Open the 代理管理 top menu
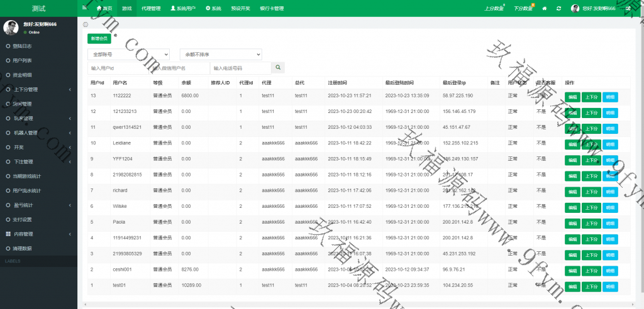Viewport: 644px width, 309px height. [x=151, y=8]
